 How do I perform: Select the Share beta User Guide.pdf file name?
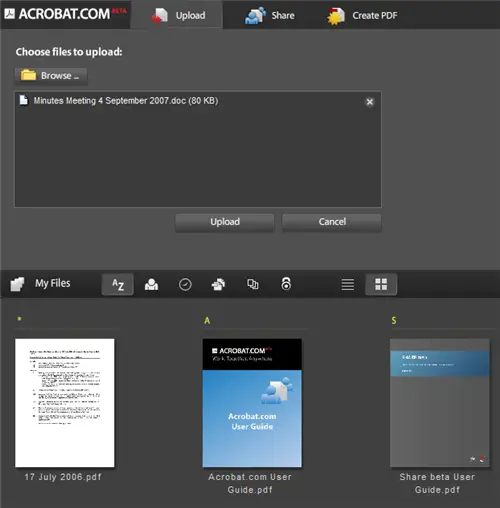pyautogui.click(x=437, y=483)
